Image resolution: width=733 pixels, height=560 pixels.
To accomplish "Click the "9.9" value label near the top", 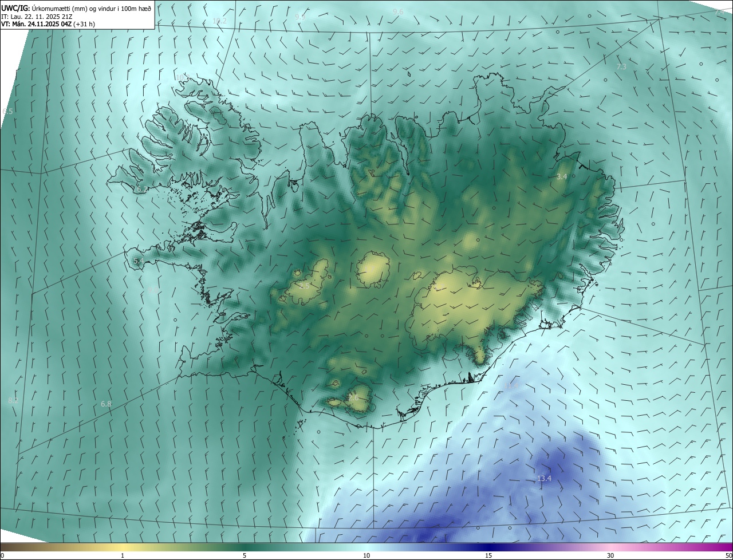I will pyautogui.click(x=300, y=17).
